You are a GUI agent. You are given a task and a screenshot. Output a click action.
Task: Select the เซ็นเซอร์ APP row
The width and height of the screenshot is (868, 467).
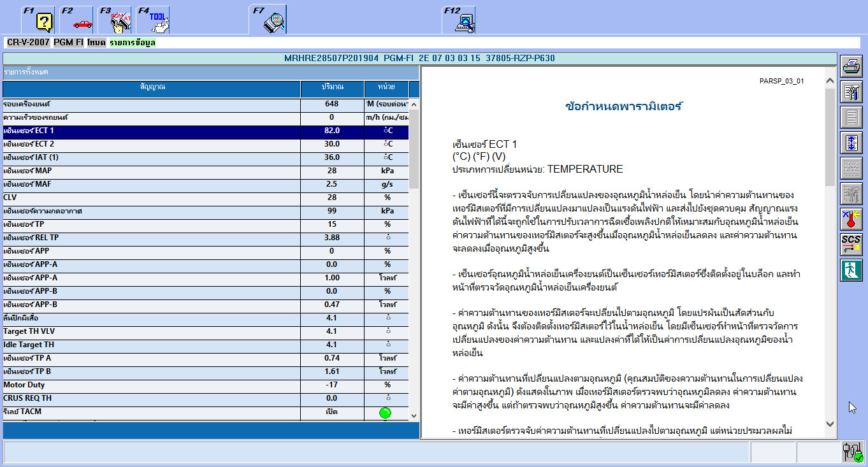[x=205, y=252]
